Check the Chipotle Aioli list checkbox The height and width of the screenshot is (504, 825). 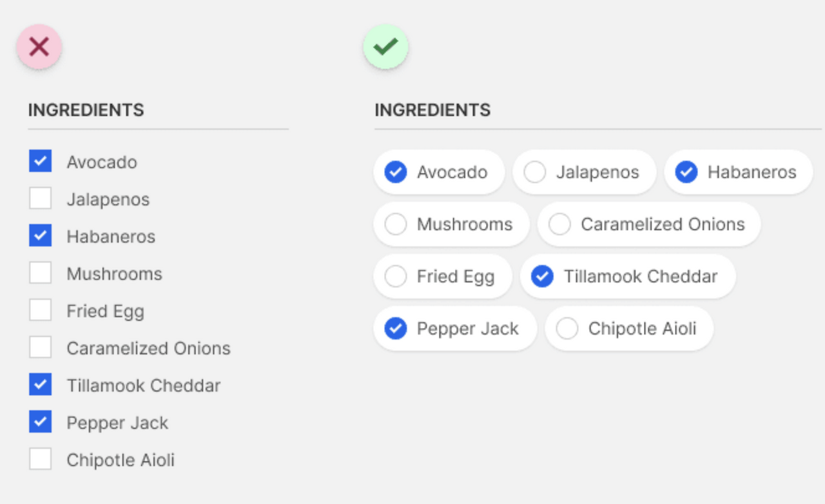click(40, 460)
